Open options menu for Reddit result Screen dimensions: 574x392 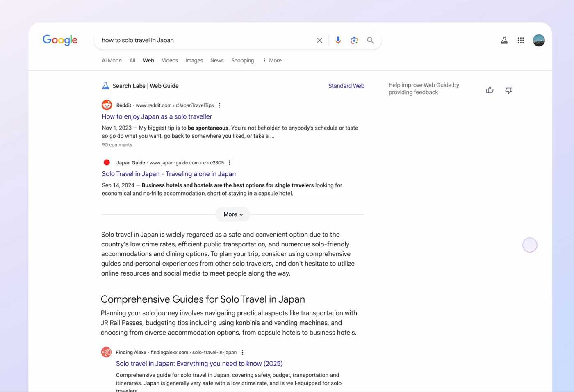tap(219, 105)
